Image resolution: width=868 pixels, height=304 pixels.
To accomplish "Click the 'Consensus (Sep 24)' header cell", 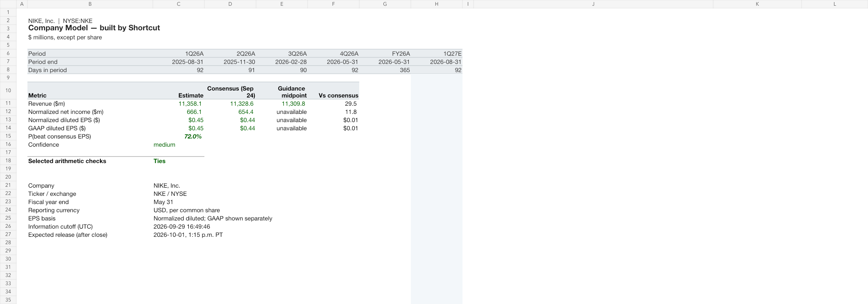I will [x=230, y=91].
